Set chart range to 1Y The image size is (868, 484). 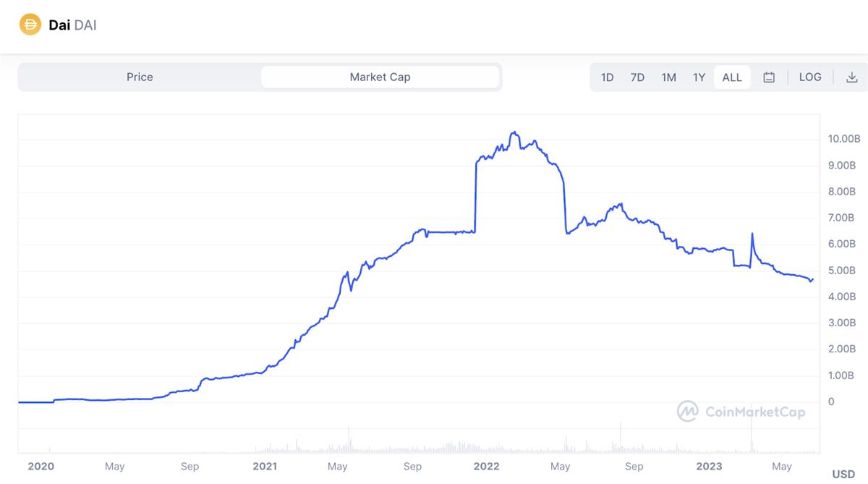699,77
